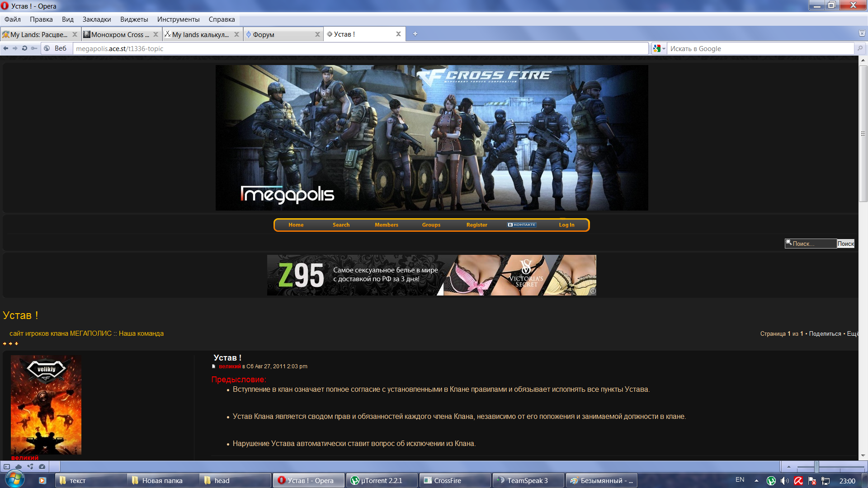Image resolution: width=868 pixels, height=488 pixels.
Task: Open the closed tabs trash icon
Action: coord(862,33)
